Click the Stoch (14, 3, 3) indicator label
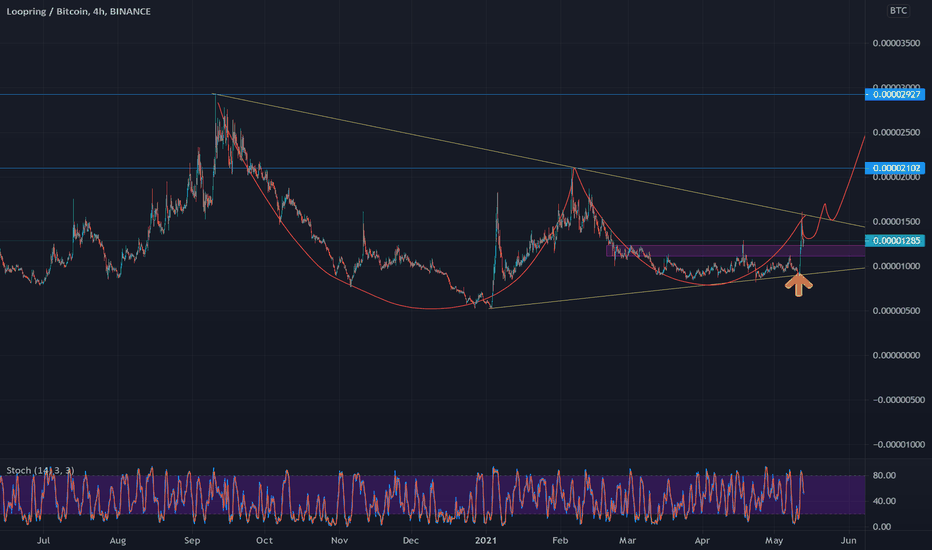The image size is (932, 550). [40, 470]
